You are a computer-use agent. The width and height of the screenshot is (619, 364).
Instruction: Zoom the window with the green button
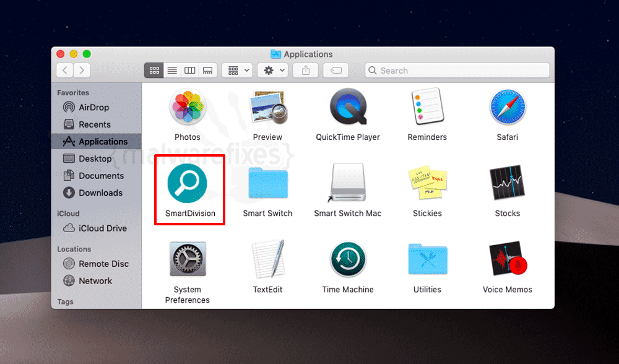click(87, 54)
